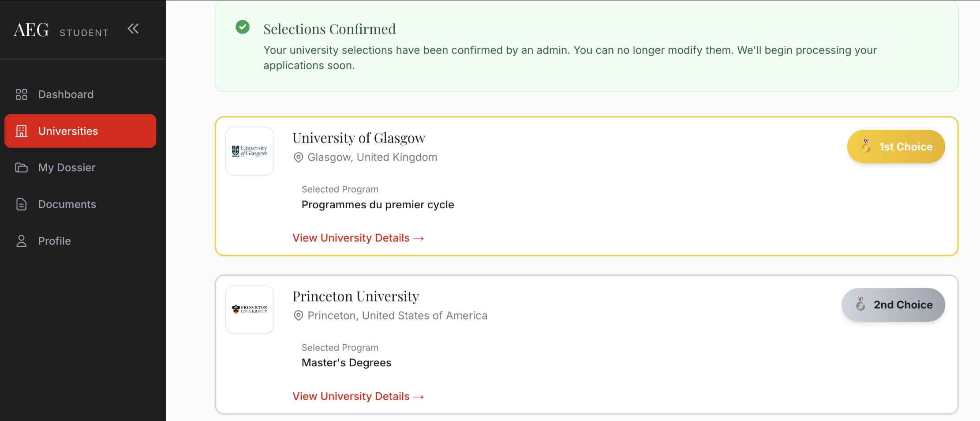The height and width of the screenshot is (421, 980).
Task: Click the University of Glasgow logo thumbnail
Action: (x=250, y=151)
